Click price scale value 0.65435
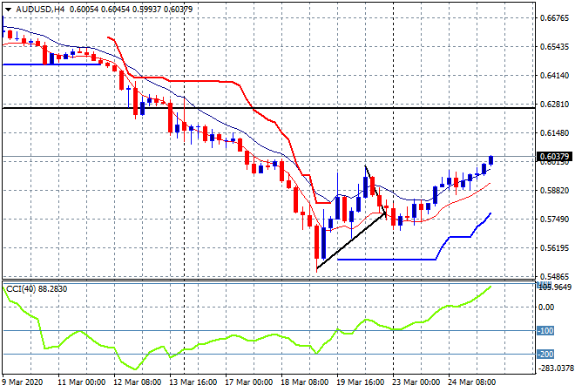 (554, 47)
